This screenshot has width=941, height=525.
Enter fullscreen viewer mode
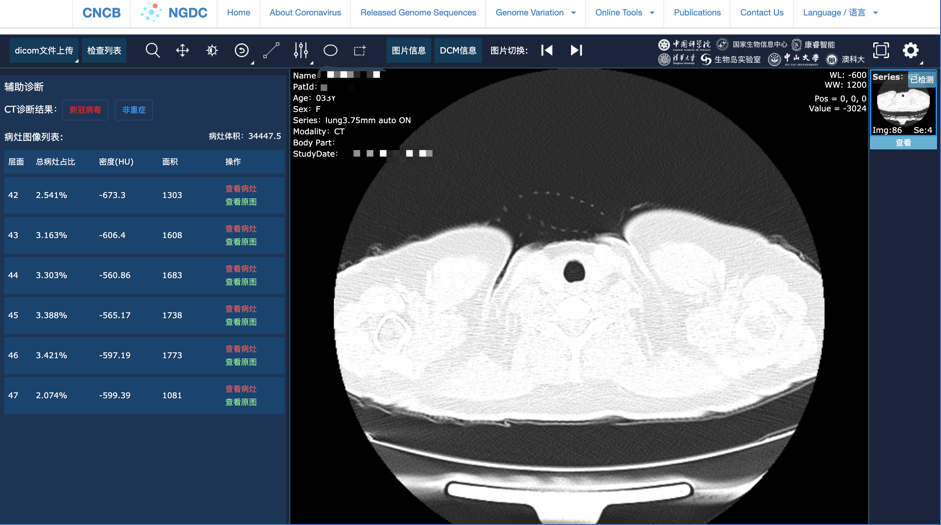point(881,50)
